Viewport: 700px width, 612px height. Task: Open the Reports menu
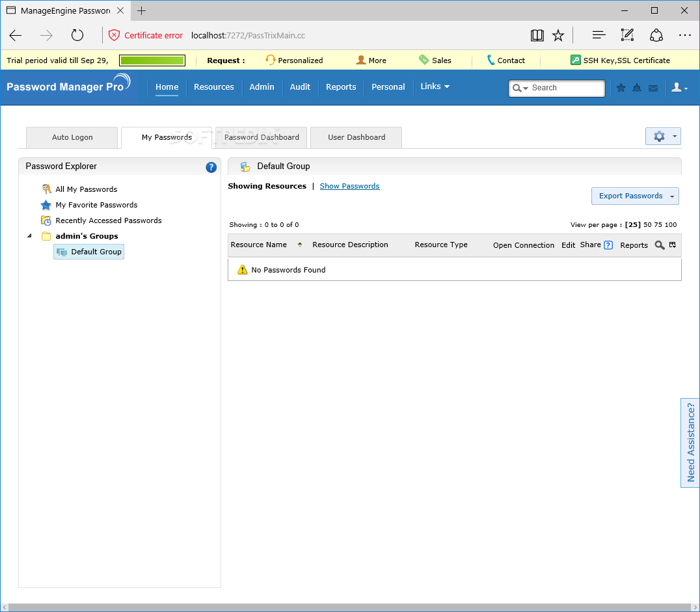[x=341, y=87]
